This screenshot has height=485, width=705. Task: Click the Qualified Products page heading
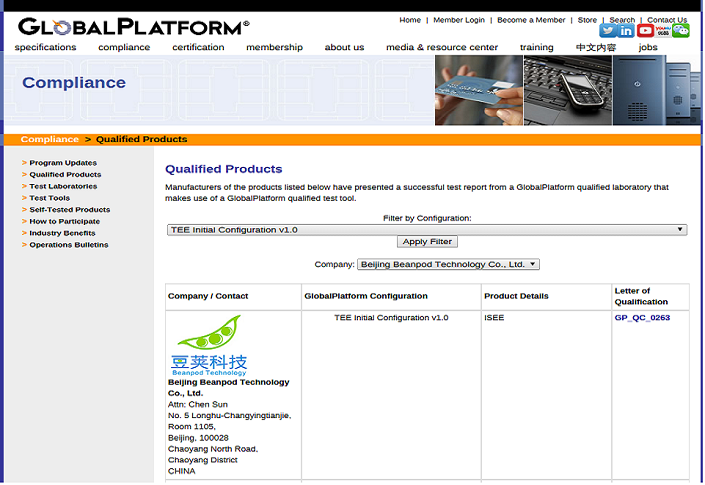tap(223, 169)
